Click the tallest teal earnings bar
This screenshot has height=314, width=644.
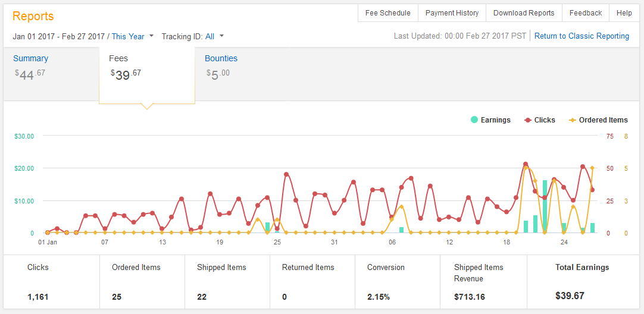pos(545,206)
